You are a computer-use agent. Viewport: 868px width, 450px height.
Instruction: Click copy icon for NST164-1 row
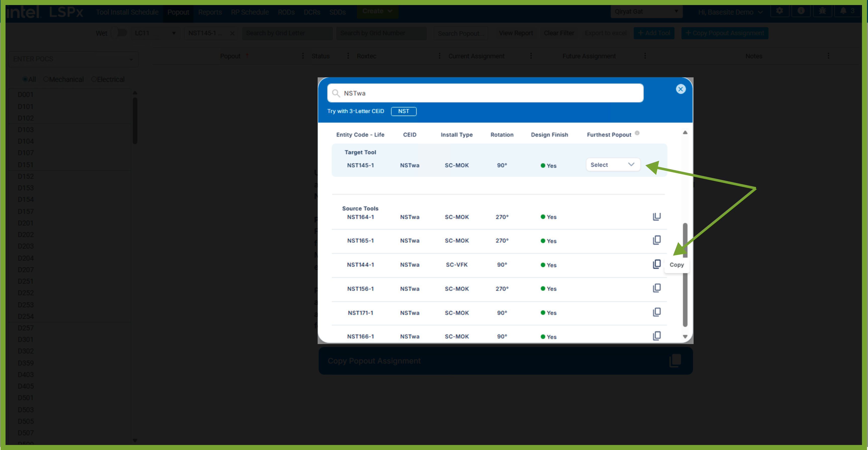[656, 216]
